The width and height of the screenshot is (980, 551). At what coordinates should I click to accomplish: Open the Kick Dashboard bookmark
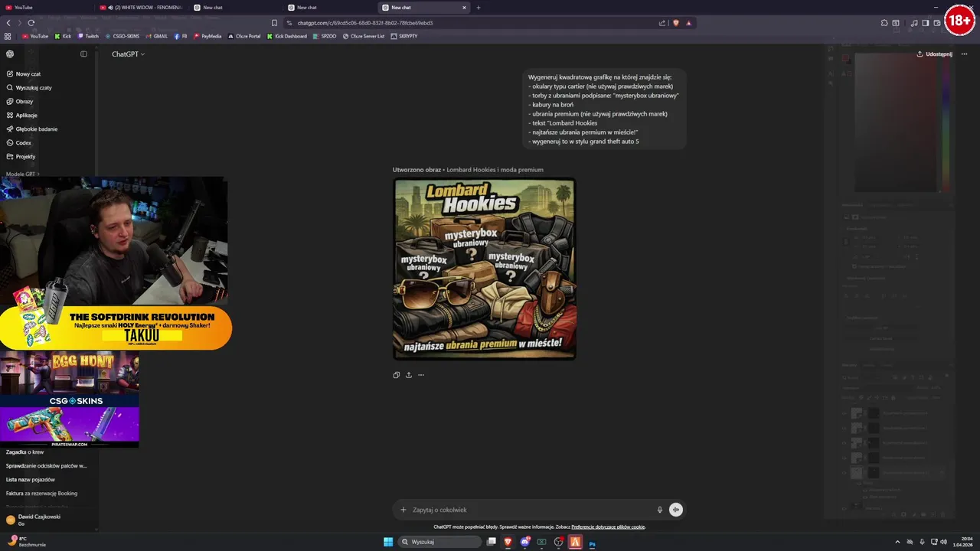286,36
